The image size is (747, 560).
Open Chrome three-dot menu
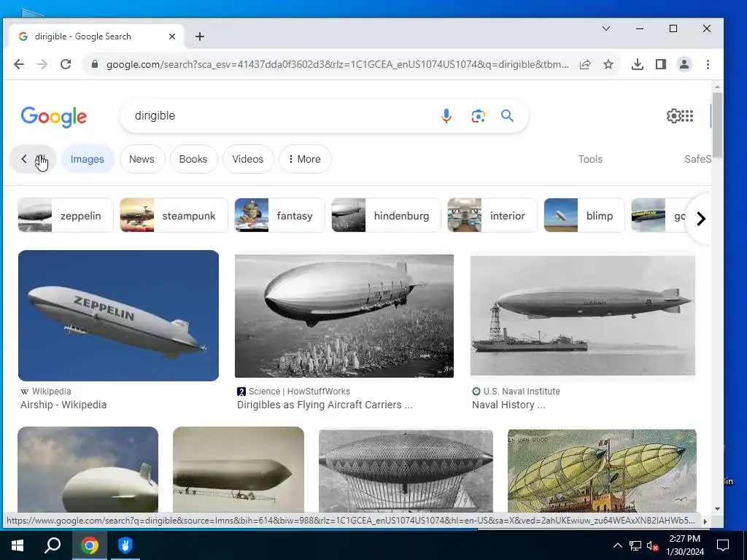(x=708, y=64)
